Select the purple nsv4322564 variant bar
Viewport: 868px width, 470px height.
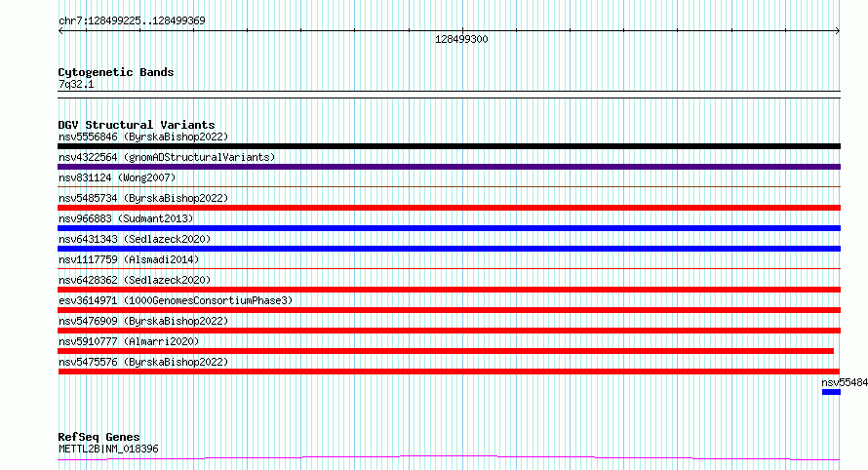(449, 167)
